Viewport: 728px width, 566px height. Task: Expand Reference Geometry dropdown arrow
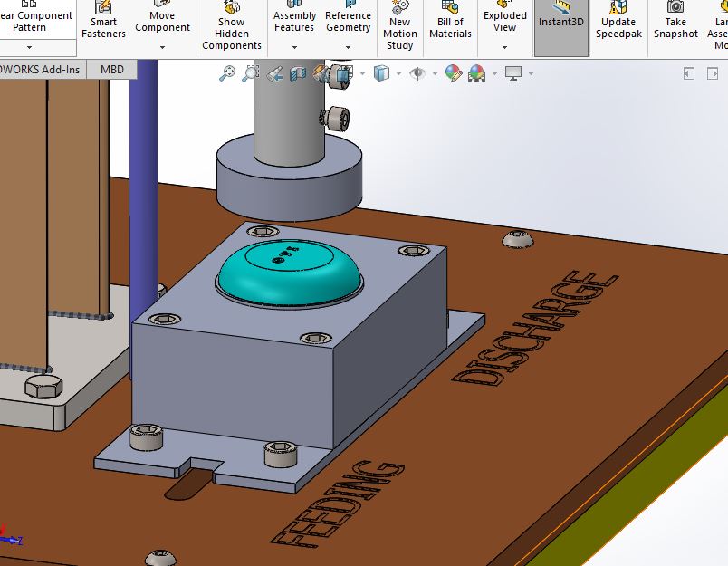click(348, 47)
